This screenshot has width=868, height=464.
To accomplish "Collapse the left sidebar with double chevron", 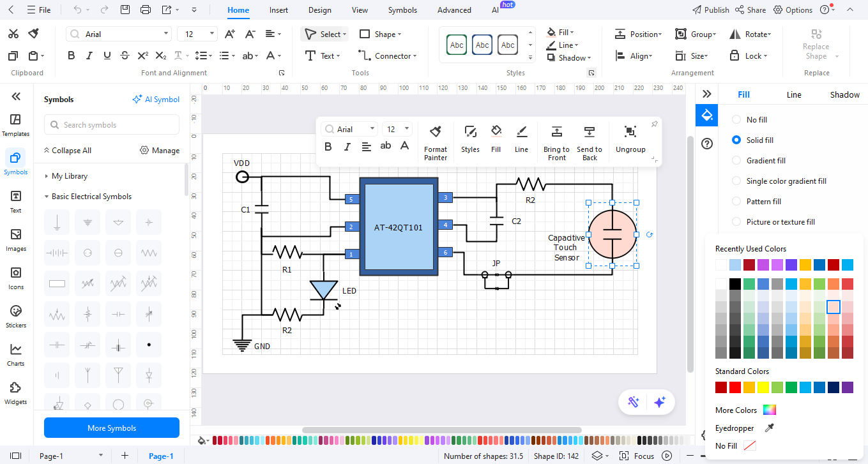I will coord(16,96).
